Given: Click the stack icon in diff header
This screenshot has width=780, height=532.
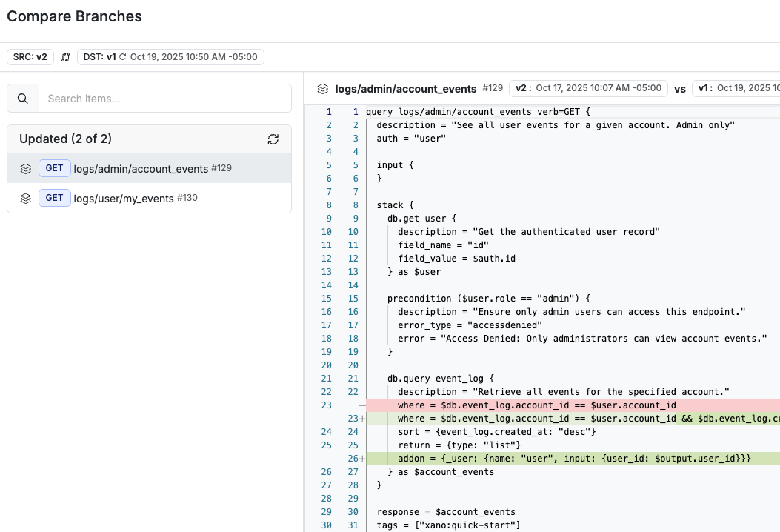Looking at the screenshot, I should click(323, 89).
